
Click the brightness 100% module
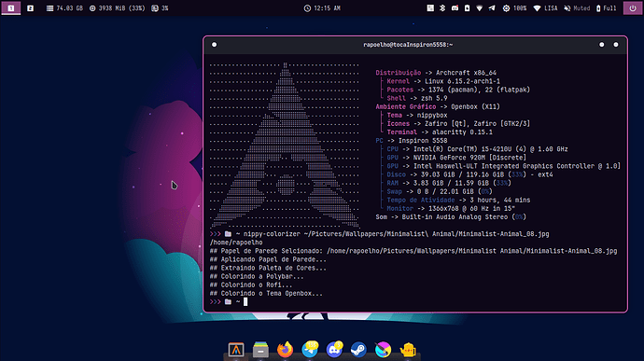click(514, 8)
